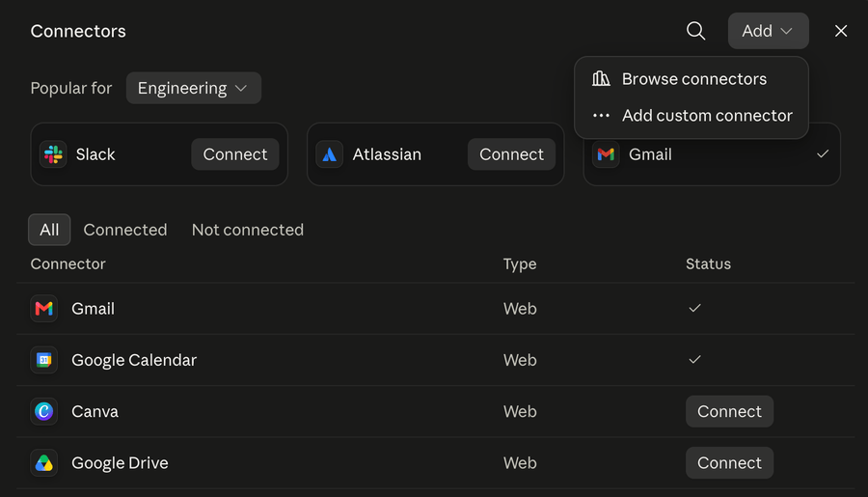Click the Gmail icon in the connector list

[43, 308]
